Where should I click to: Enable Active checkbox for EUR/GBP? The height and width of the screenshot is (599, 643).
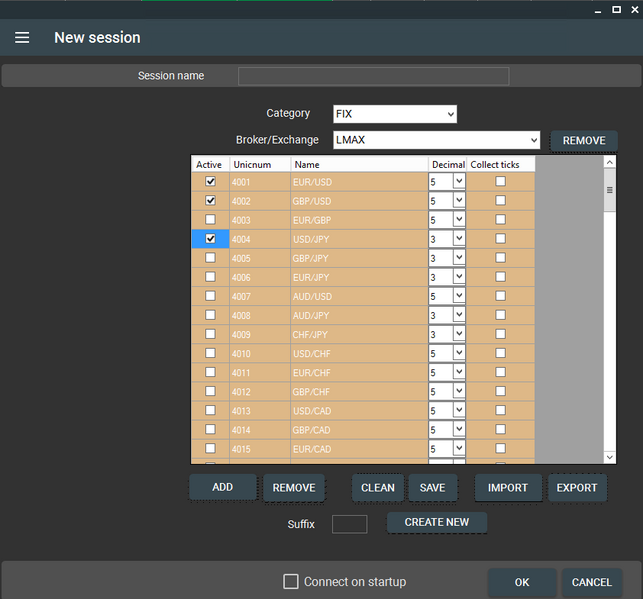[x=210, y=220]
